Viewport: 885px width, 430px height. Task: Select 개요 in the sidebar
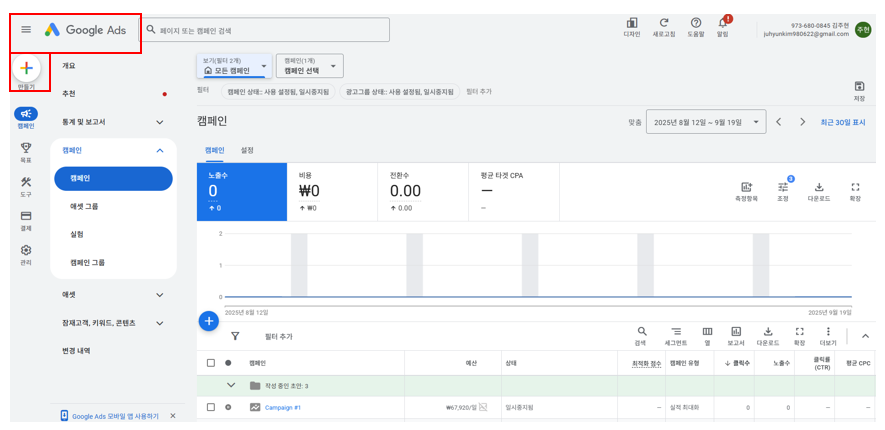pyautogui.click(x=69, y=65)
